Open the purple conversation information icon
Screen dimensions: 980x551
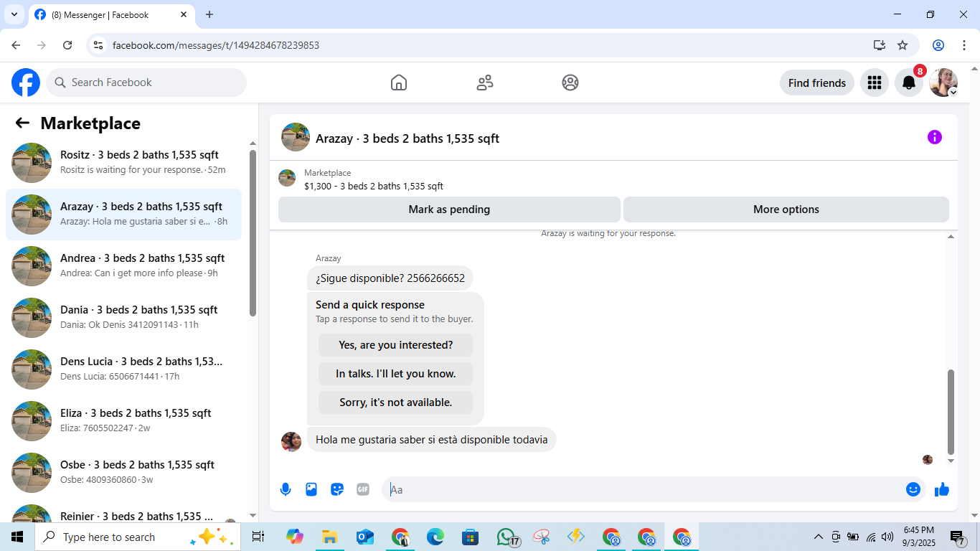934,137
